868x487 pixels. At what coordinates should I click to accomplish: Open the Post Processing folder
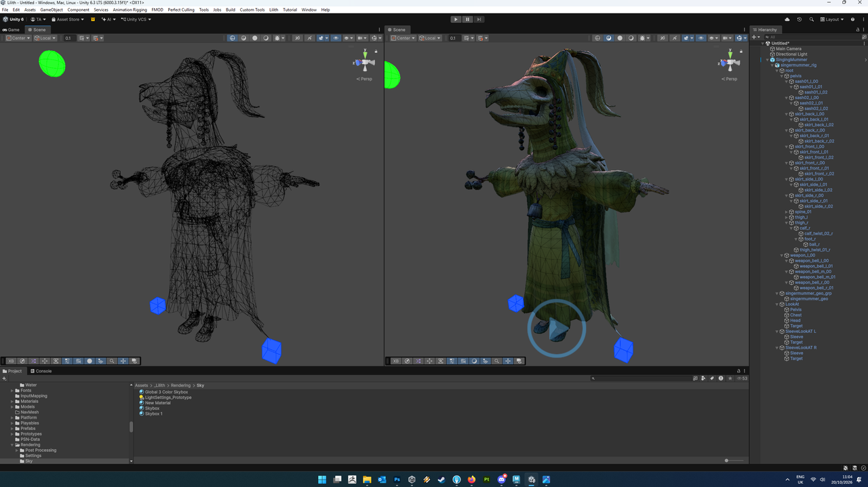[41, 450]
